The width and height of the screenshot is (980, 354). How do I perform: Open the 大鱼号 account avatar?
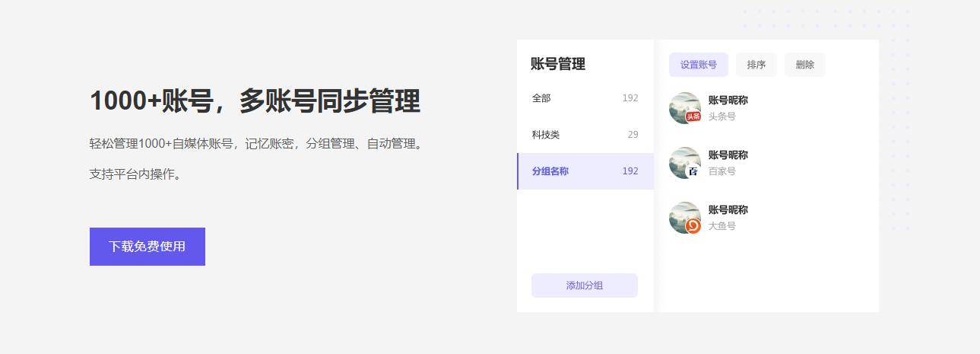tap(685, 218)
